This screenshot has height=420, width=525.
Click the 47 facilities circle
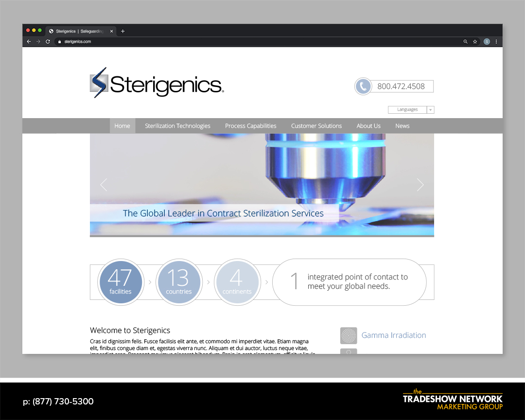pyautogui.click(x=121, y=282)
